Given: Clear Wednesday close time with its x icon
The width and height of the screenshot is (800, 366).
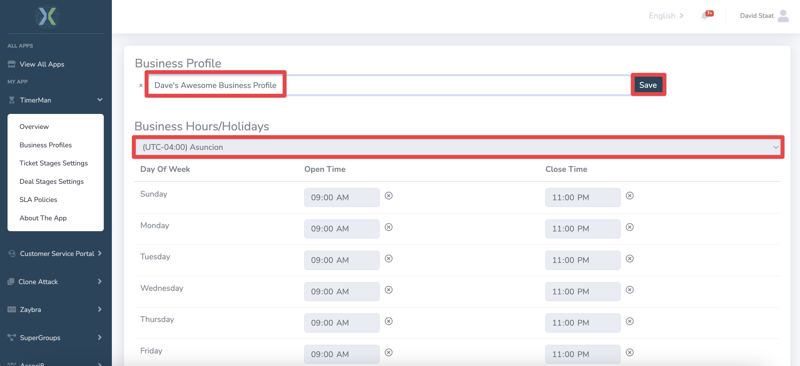Looking at the screenshot, I should [630, 290].
